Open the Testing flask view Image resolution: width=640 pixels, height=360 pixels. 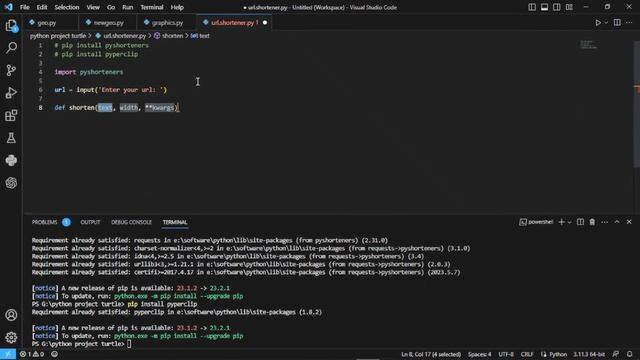11,138
